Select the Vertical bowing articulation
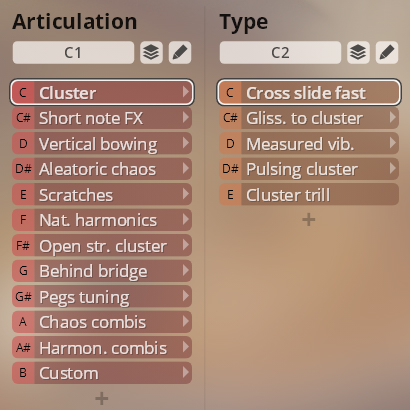This screenshot has height=410, width=410. [x=102, y=144]
